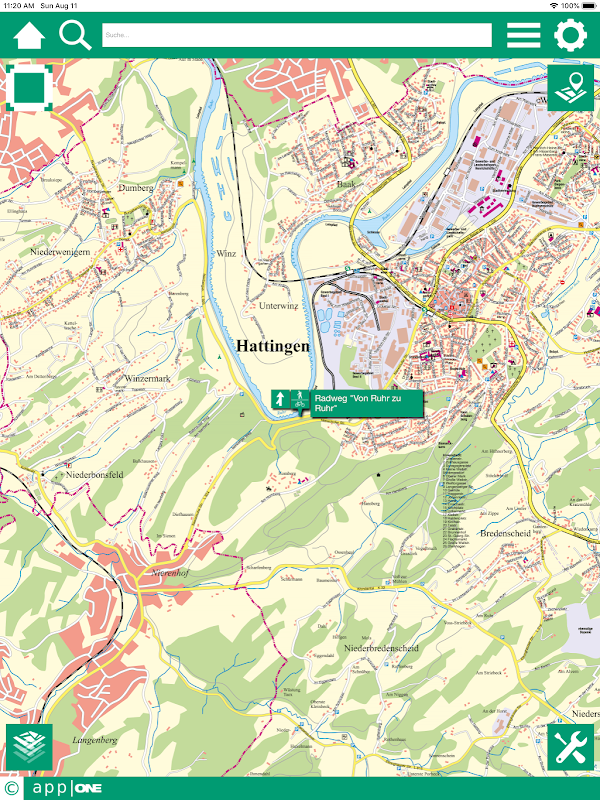
Task: Click the copyright symbol in footer
Action: [x=11, y=789]
